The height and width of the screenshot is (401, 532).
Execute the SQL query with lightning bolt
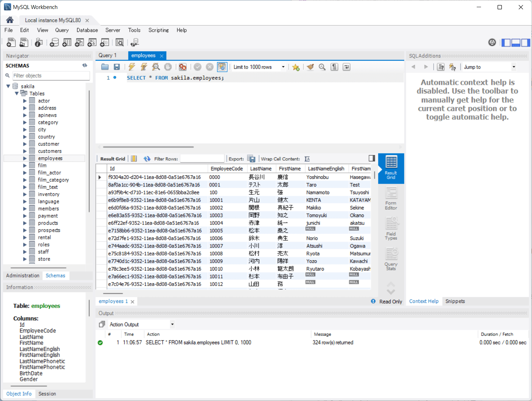coord(132,67)
